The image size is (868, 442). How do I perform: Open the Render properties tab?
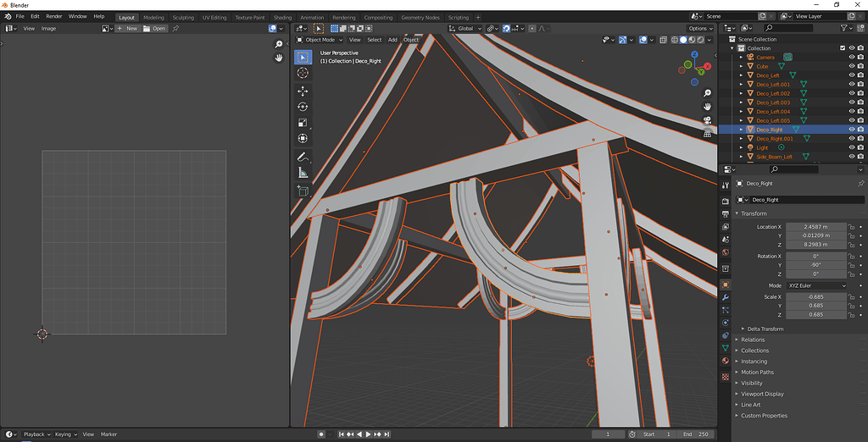tap(726, 201)
